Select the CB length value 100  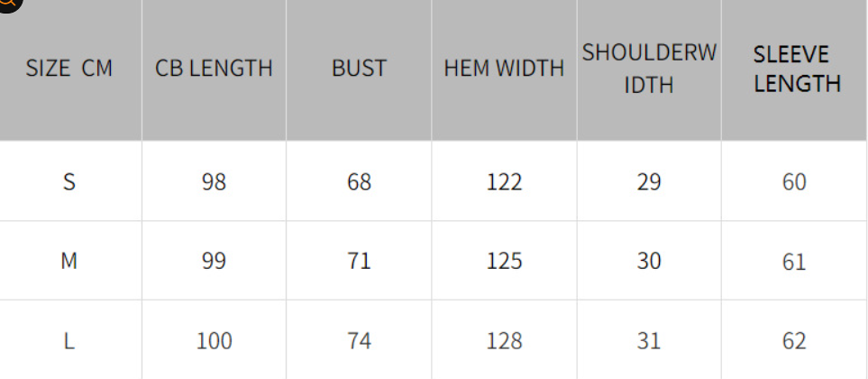(x=214, y=341)
